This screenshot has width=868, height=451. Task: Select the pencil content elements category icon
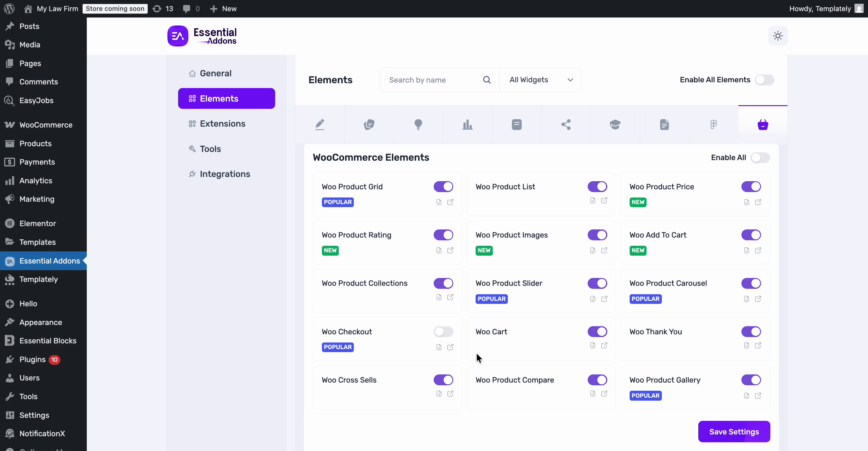[320, 125]
